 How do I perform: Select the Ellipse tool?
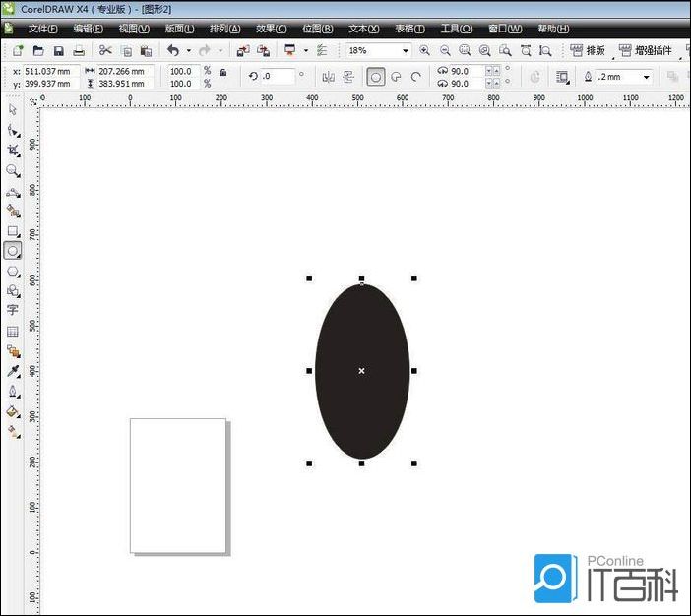pos(13,251)
